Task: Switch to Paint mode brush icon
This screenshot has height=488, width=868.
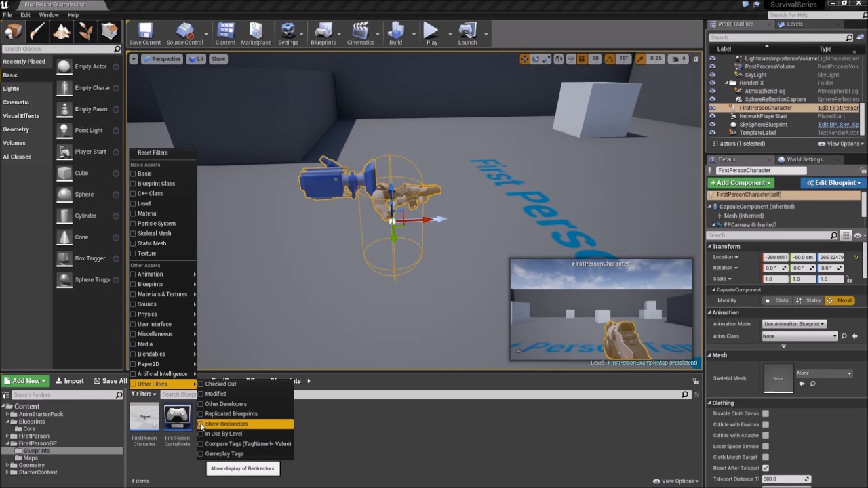Action: [37, 31]
